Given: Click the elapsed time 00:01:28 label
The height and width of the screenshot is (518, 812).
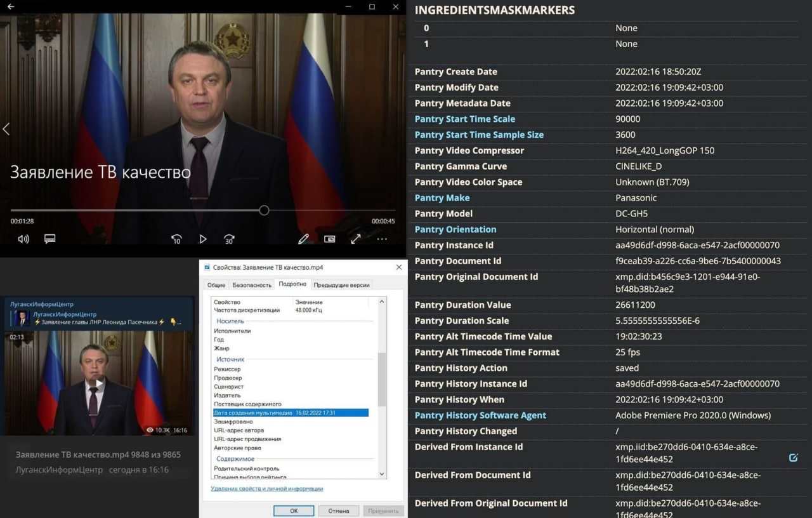Looking at the screenshot, I should (x=22, y=221).
